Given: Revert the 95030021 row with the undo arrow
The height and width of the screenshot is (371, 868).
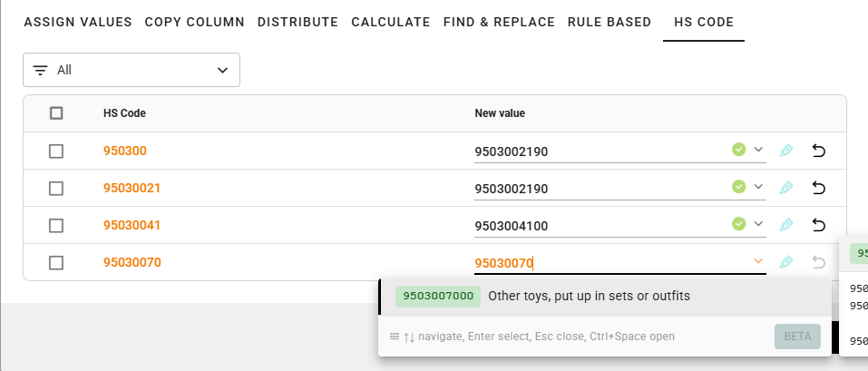Looking at the screenshot, I should [818, 188].
